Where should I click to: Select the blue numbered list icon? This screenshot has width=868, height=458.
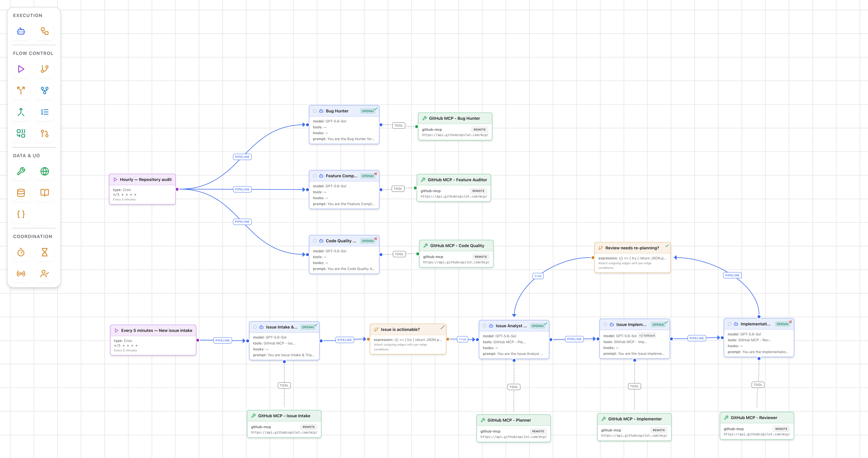45,112
